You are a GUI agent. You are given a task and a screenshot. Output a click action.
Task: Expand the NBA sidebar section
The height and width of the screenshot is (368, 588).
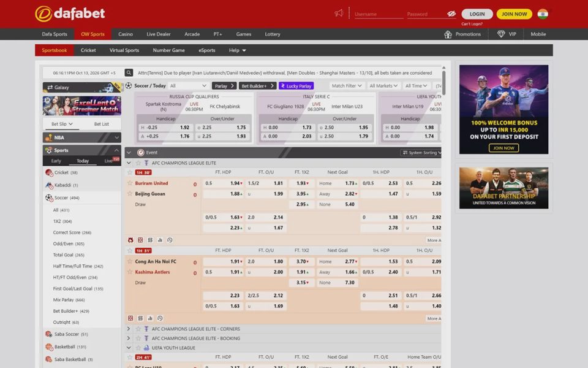pos(81,137)
